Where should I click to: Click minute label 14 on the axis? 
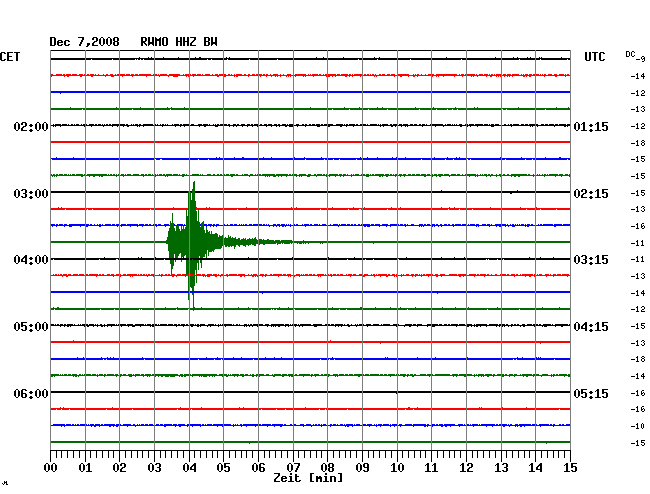tap(535, 468)
